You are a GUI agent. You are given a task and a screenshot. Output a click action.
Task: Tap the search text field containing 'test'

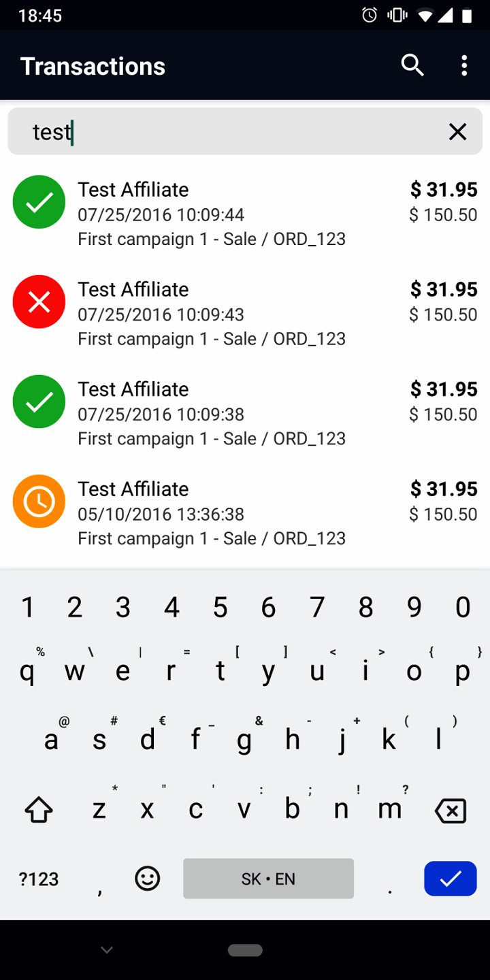click(x=231, y=132)
